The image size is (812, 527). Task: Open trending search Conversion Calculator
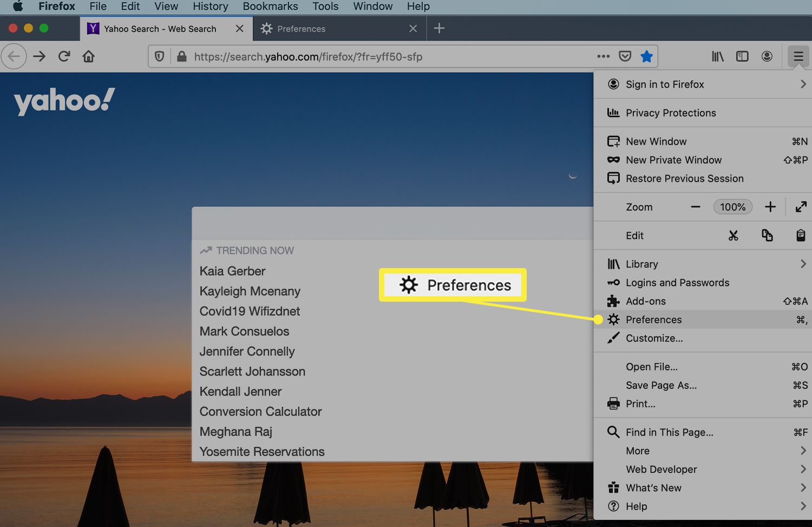[x=260, y=411]
